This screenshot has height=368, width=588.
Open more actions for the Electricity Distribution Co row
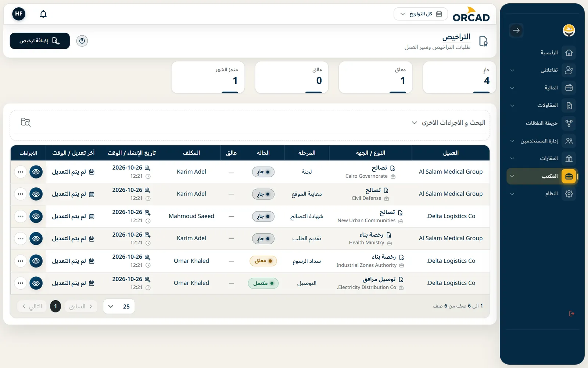21,283
